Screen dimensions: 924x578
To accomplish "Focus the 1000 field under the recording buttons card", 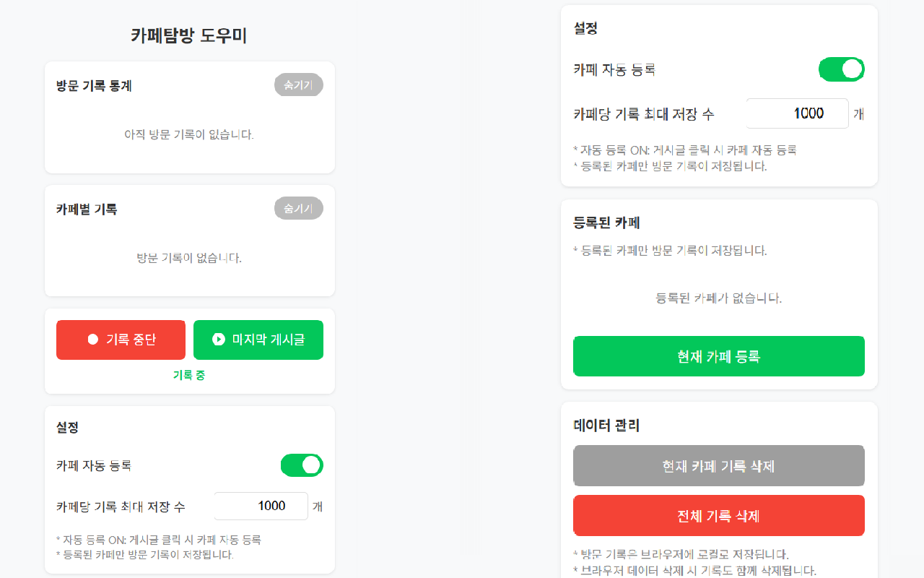I will [x=261, y=506].
